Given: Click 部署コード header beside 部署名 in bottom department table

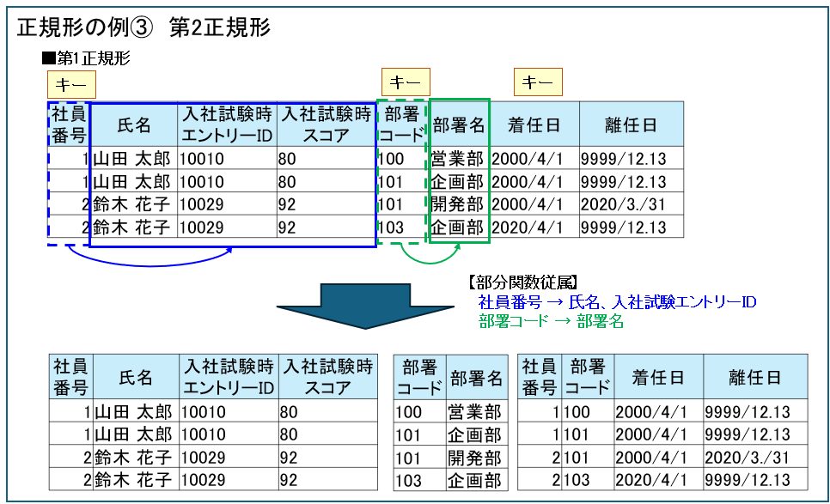Looking at the screenshot, I should click(x=419, y=378).
